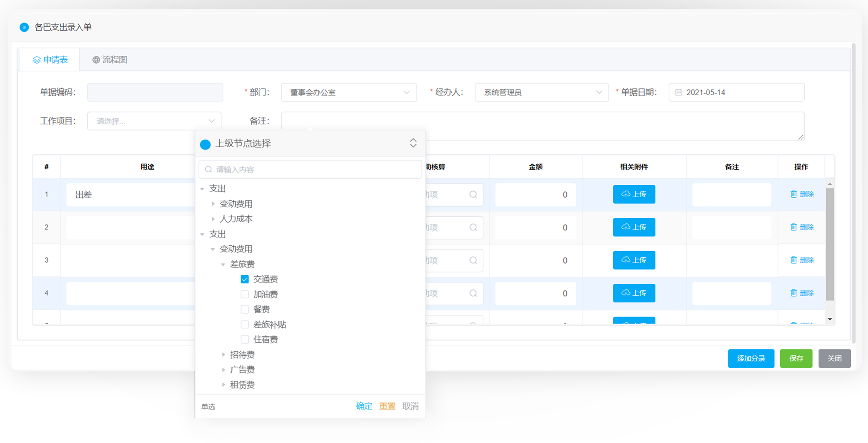Click search magnifier icon in row 2
Screen dimensions: 868x443
point(473,227)
